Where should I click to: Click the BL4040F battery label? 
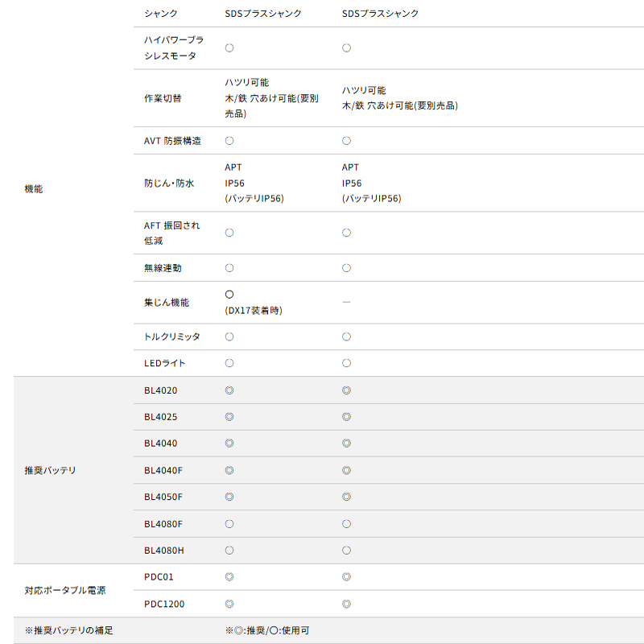[x=163, y=470]
